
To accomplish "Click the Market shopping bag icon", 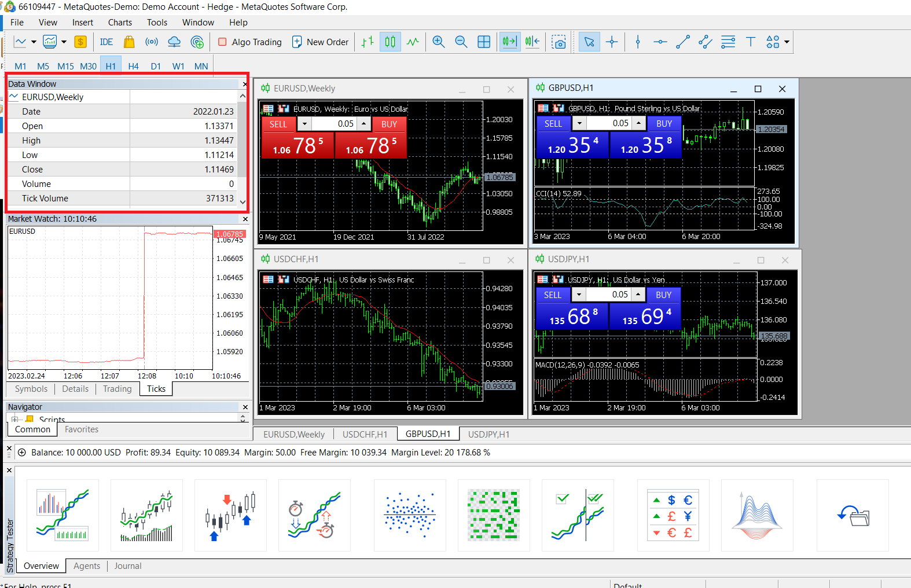I will tap(129, 42).
